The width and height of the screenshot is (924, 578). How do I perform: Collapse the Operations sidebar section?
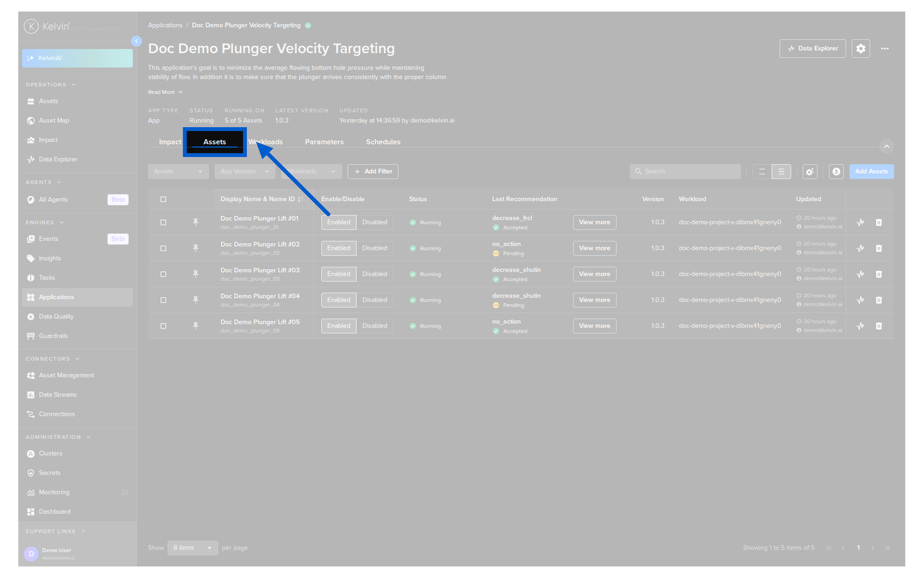point(51,85)
